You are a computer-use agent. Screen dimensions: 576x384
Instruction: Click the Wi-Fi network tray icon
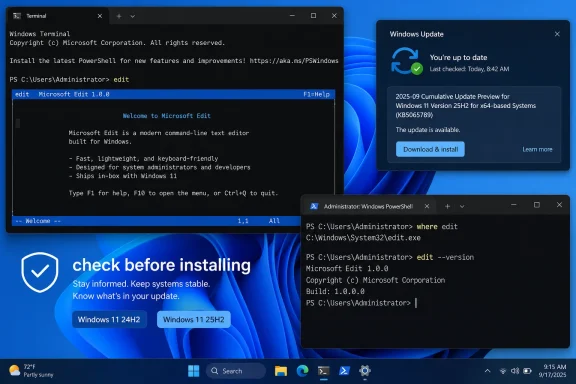pos(503,371)
